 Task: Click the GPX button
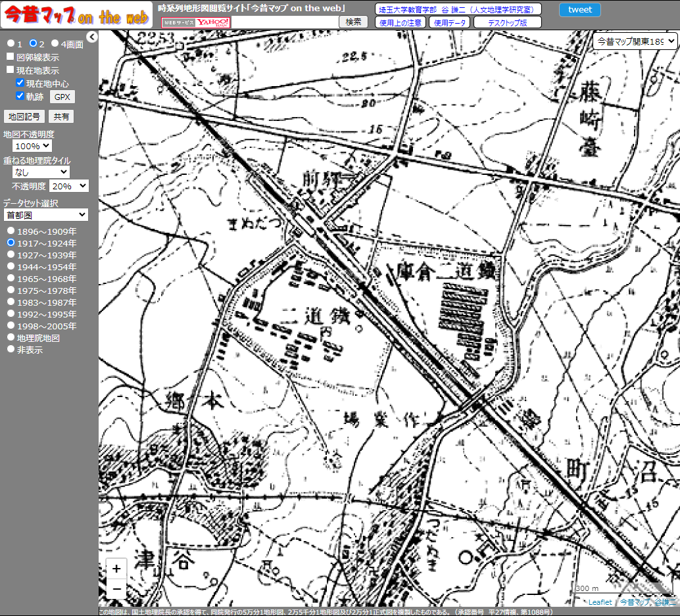pyautogui.click(x=62, y=97)
